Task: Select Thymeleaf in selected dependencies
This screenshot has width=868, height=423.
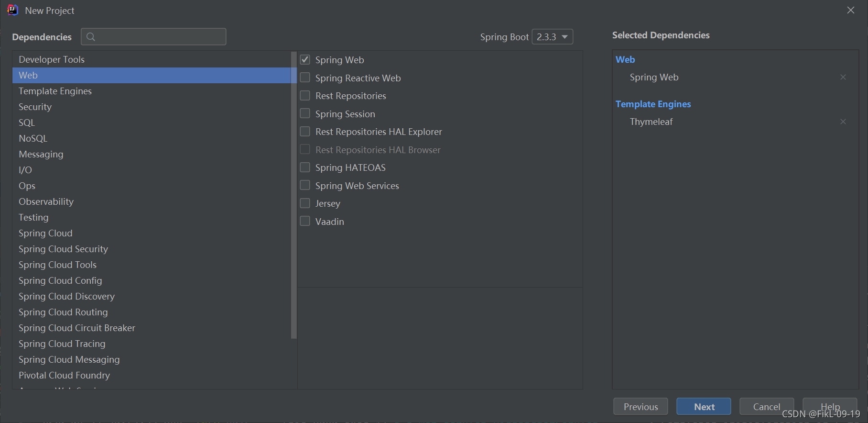Action: click(651, 122)
